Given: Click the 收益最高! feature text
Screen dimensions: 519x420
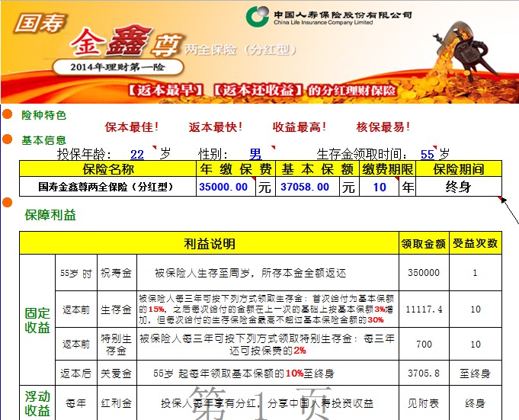Looking at the screenshot, I should pos(300,127).
